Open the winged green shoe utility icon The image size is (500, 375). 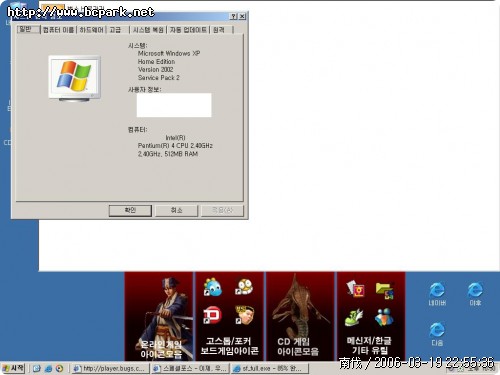pyautogui.click(x=354, y=317)
